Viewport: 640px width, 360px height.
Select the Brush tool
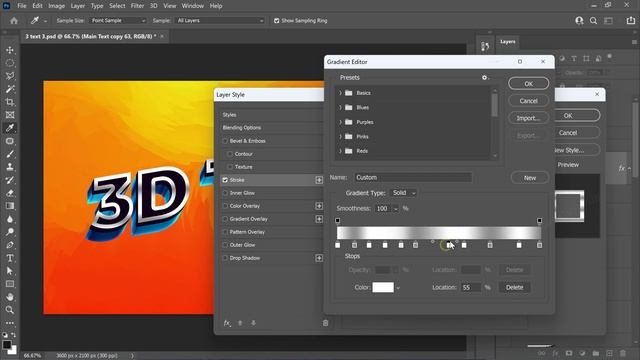10,154
